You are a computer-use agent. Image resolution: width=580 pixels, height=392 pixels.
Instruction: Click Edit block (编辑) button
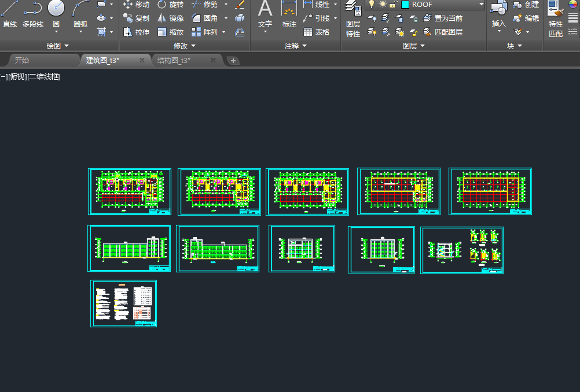(526, 18)
